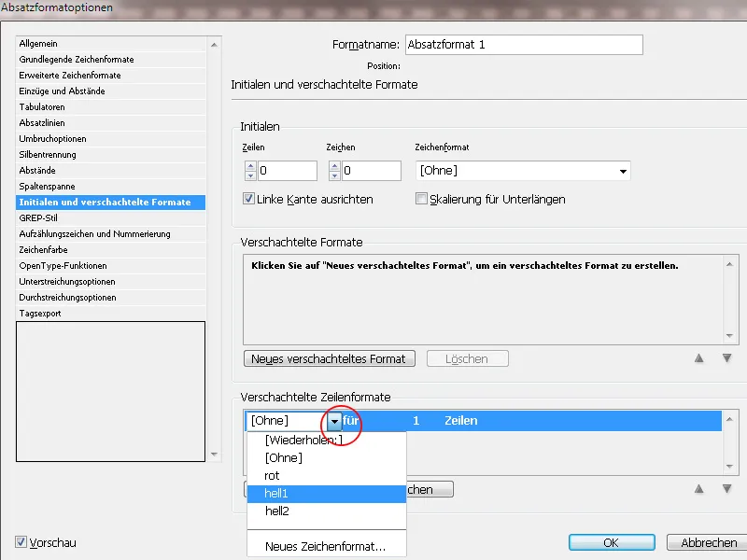Open the Umbruchoptionen category

[x=110, y=138]
